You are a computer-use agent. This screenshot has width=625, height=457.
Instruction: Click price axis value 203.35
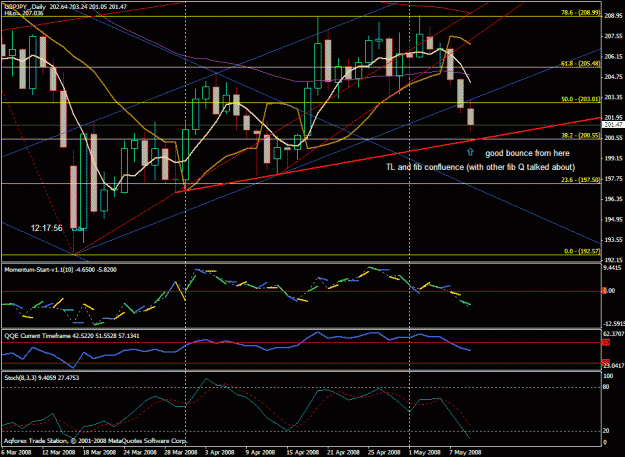pyautogui.click(x=613, y=97)
